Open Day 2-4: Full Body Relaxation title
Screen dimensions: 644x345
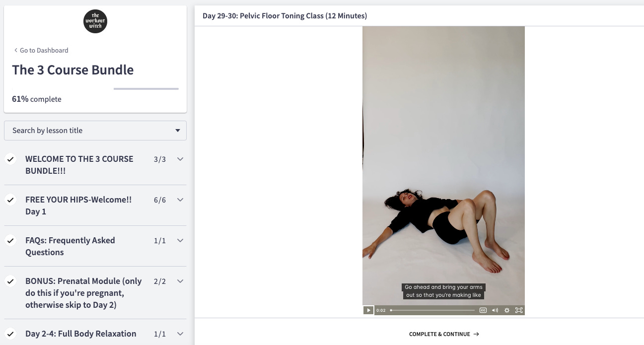[x=81, y=334]
